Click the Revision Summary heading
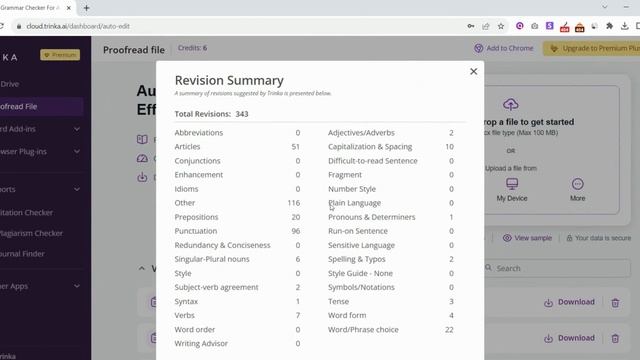 pyautogui.click(x=229, y=80)
